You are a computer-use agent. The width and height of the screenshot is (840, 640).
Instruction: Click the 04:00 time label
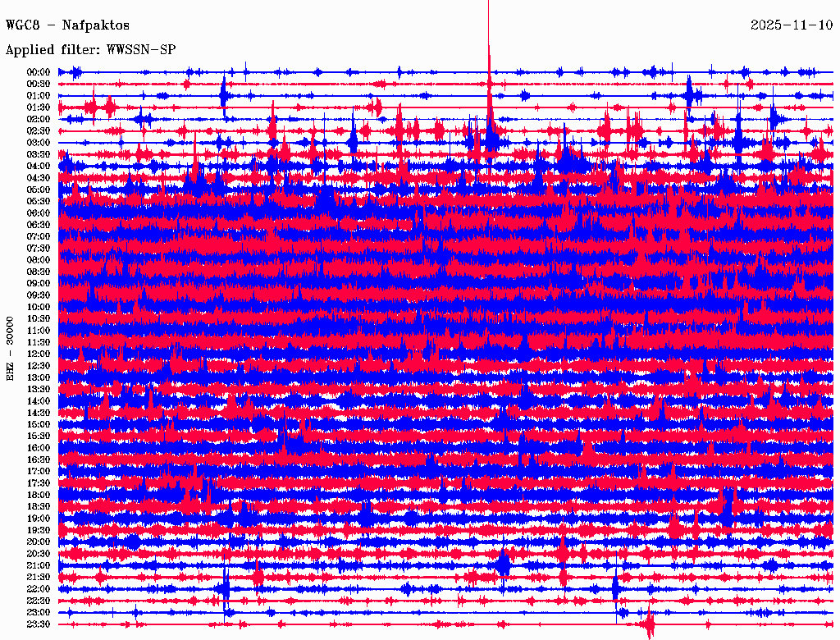[39, 167]
